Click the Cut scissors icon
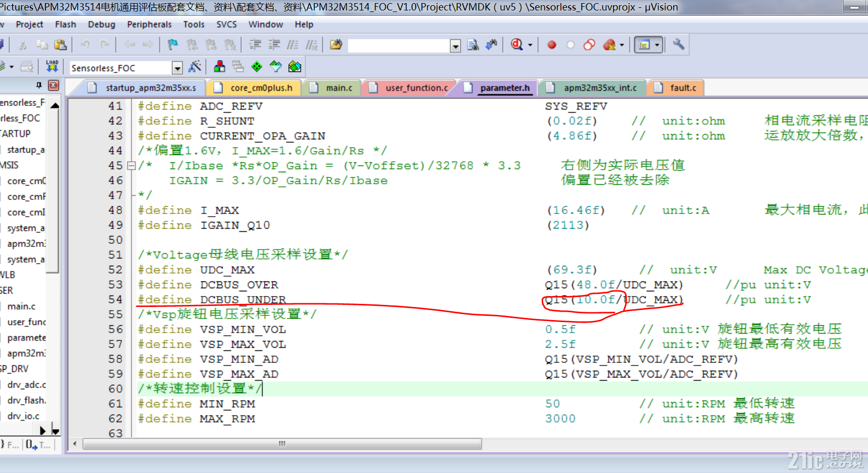Viewport: 868px width, 473px height. click(x=23, y=45)
